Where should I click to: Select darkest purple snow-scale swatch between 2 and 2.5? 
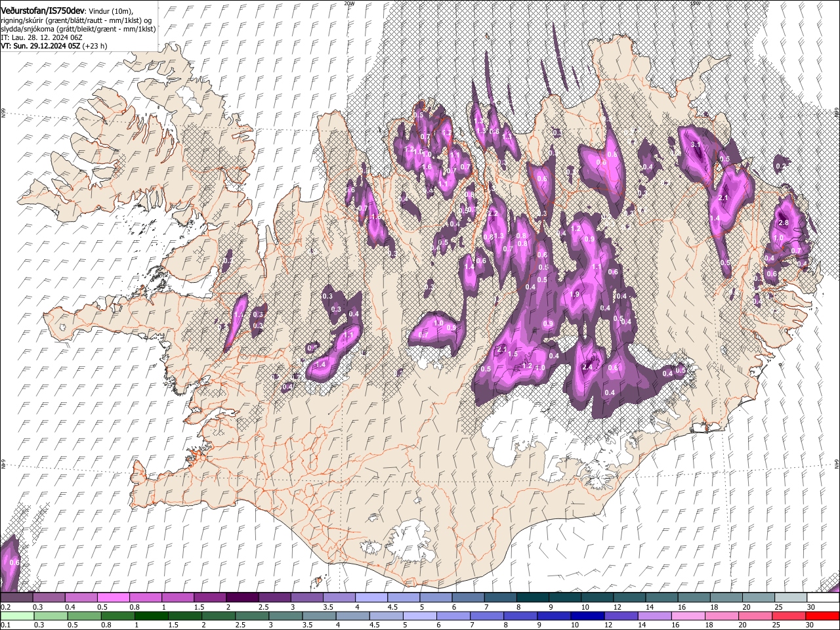242,597
